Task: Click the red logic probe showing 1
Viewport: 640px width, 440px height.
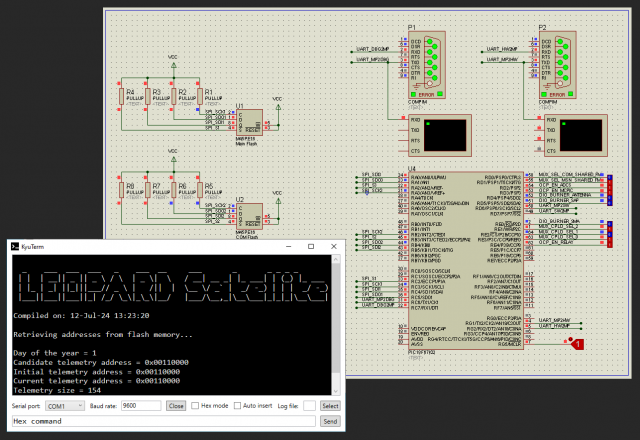Action: [x=577, y=344]
